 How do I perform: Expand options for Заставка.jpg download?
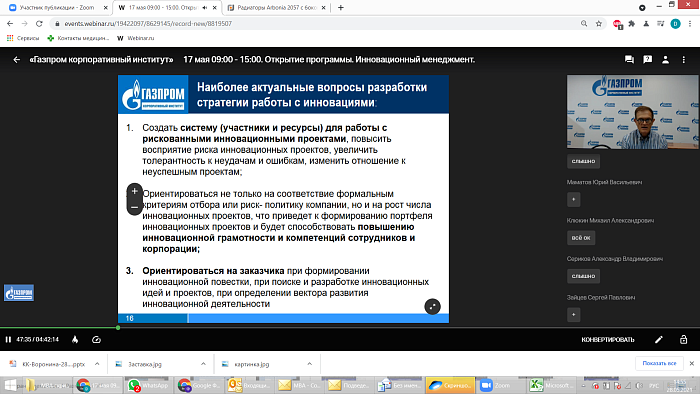click(x=203, y=364)
